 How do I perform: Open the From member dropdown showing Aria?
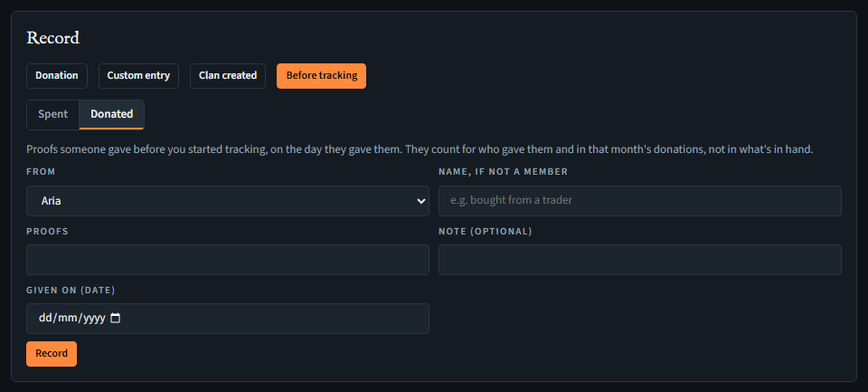228,201
